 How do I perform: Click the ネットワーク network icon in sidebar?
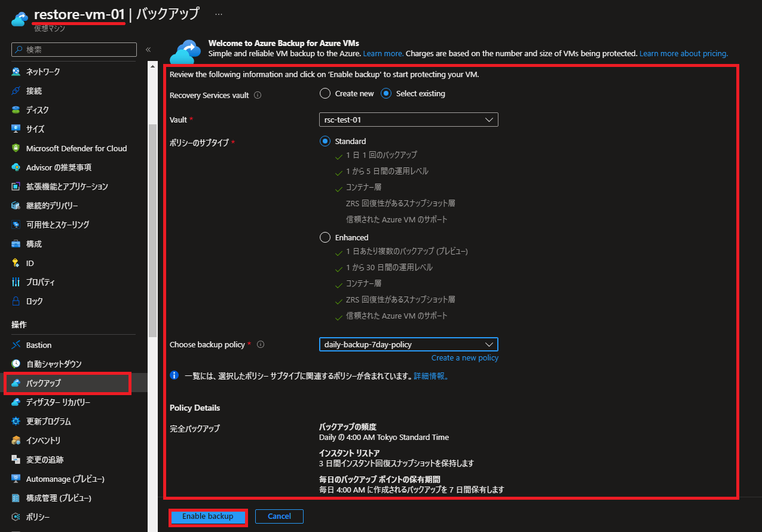point(16,72)
